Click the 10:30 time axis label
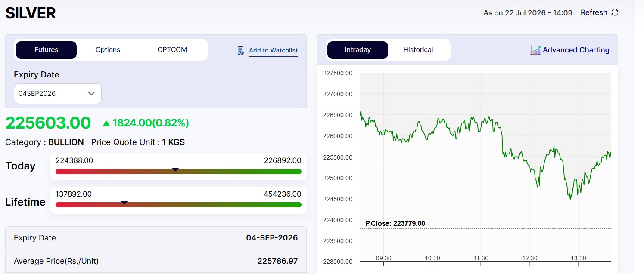 432,258
